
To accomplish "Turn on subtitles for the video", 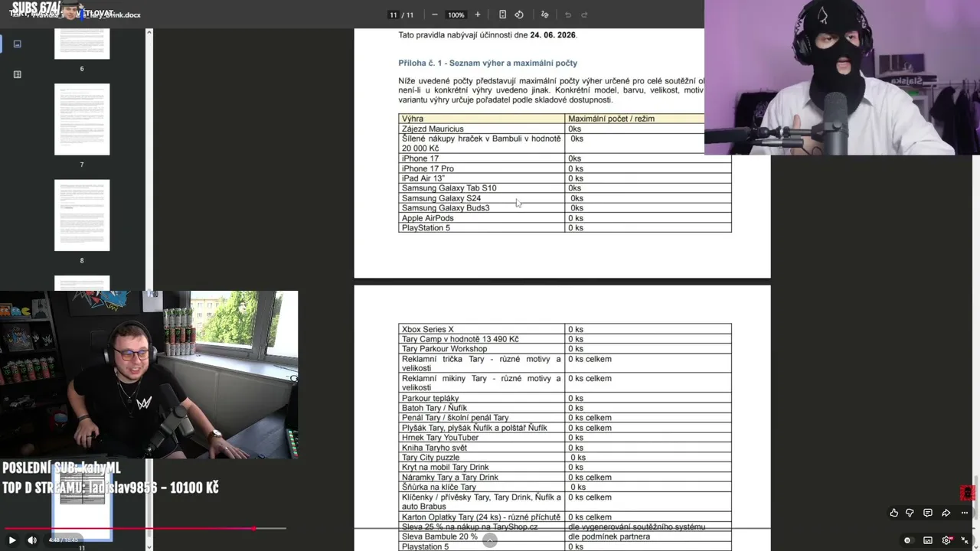I will [928, 540].
